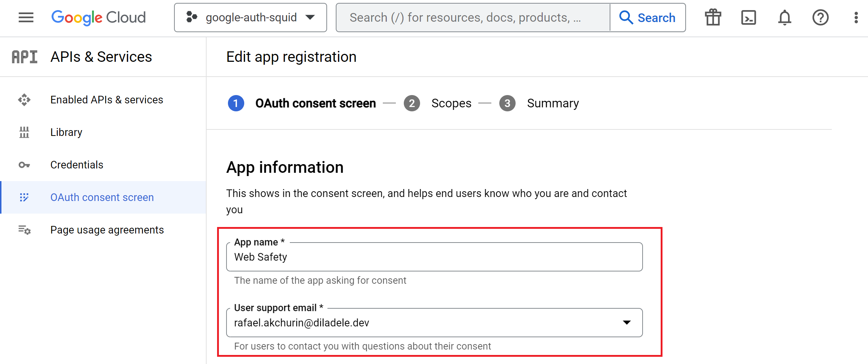The height and width of the screenshot is (364, 868).
Task: Click the API icon next to APIs & Services
Action: (25, 57)
